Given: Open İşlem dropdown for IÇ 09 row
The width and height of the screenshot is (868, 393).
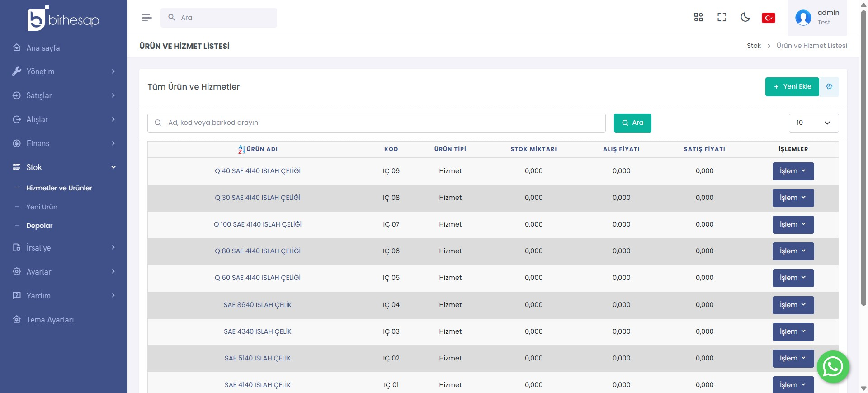Looking at the screenshot, I should tap(793, 171).
